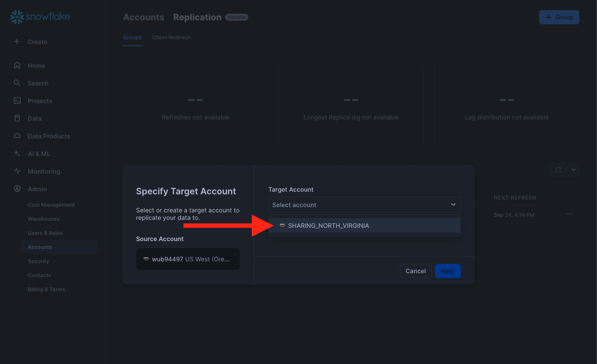The height and width of the screenshot is (364, 597).
Task: Switch to Client Redirect tab
Action: pyautogui.click(x=171, y=37)
